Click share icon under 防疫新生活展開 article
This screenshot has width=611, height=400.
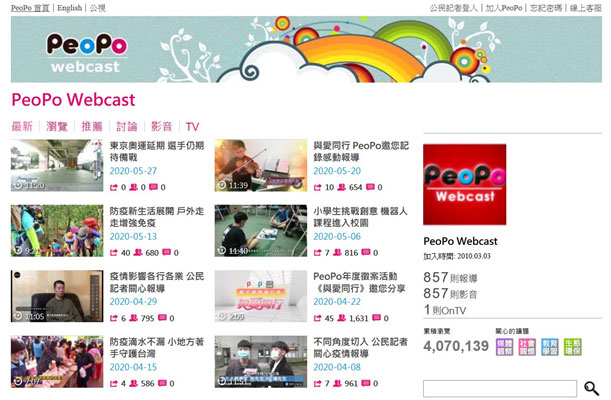coord(113,253)
